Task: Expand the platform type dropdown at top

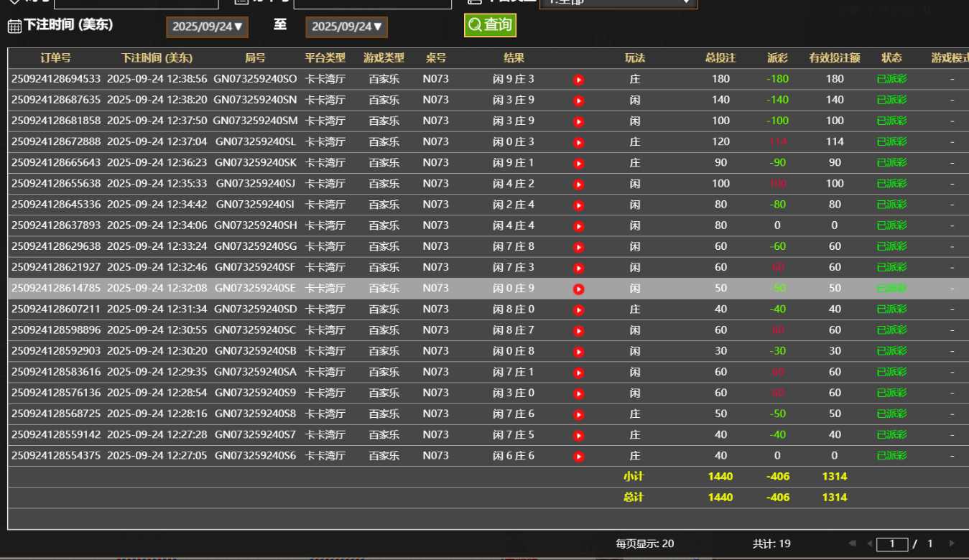Action: click(x=618, y=2)
